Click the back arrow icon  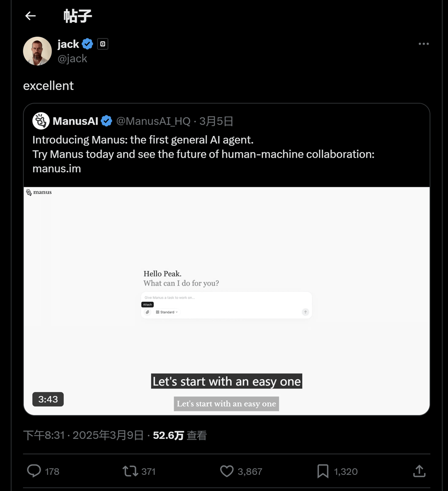[30, 16]
